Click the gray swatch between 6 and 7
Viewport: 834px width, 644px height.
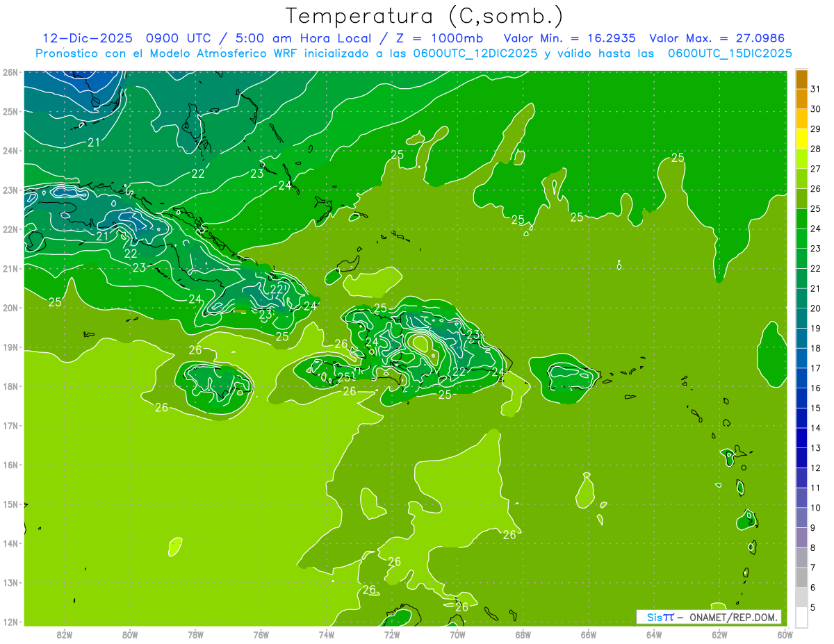click(801, 577)
